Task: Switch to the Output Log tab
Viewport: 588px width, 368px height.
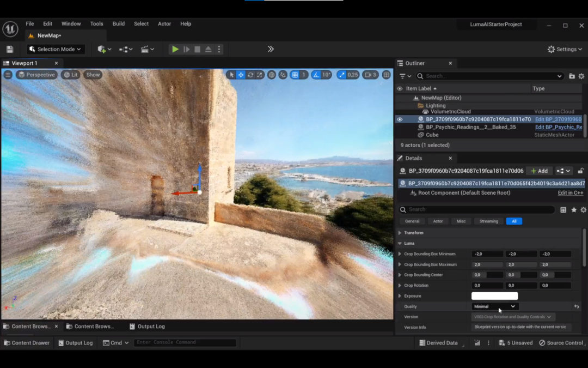Action: [147, 327]
